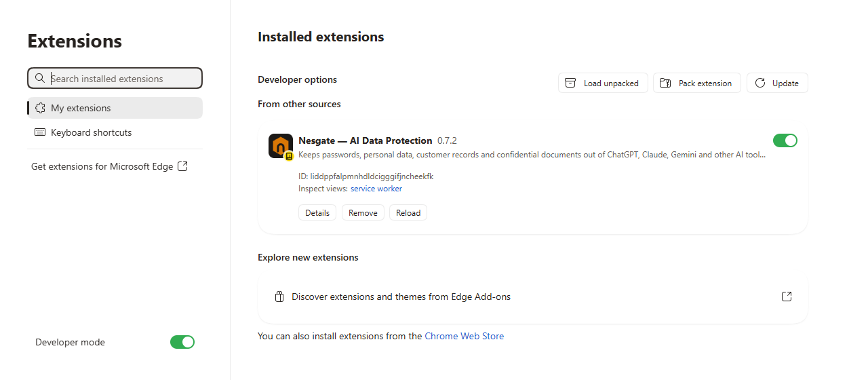This screenshot has height=380, width=868.
Task: Click the My extensions puzzle-piece icon
Action: pos(40,108)
